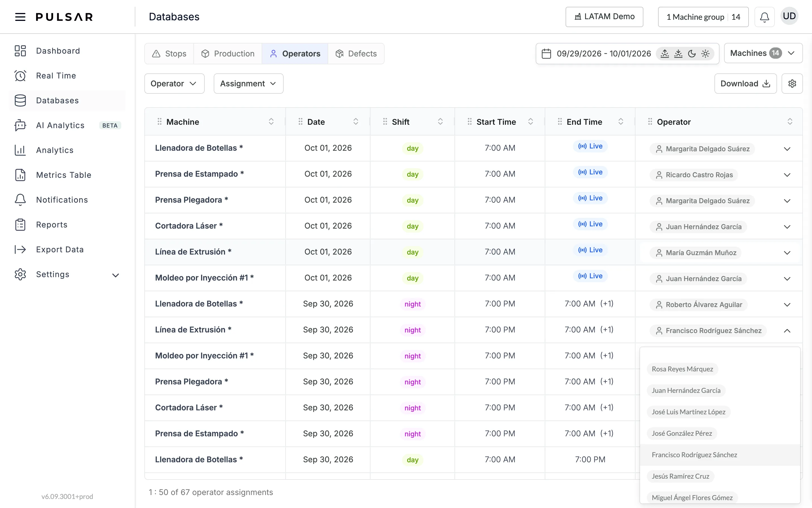
Task: Click the Live badge in Prensa Plegadora row
Action: (590, 198)
